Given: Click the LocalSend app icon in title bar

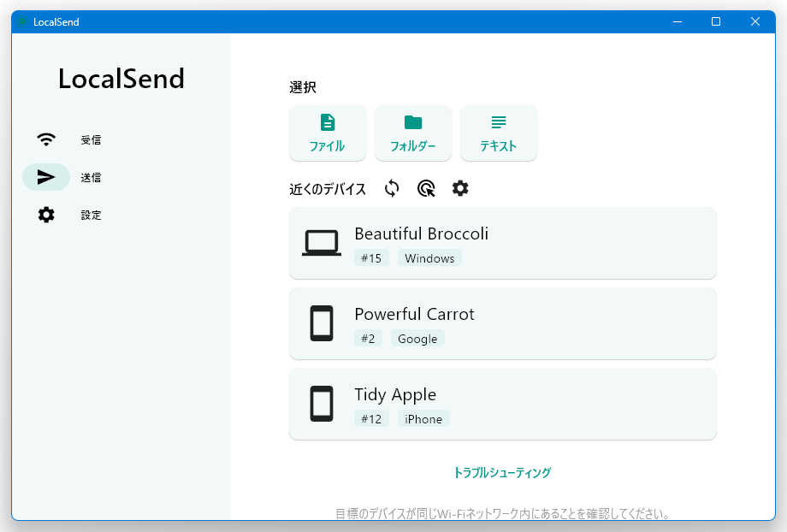Looking at the screenshot, I should [22, 21].
